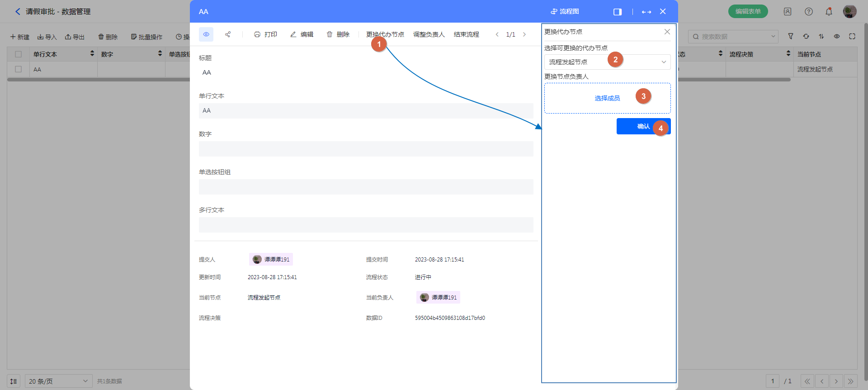This screenshot has width=868, height=390.
Task: Toggle fullscreen table view icon
Action: tap(852, 36)
